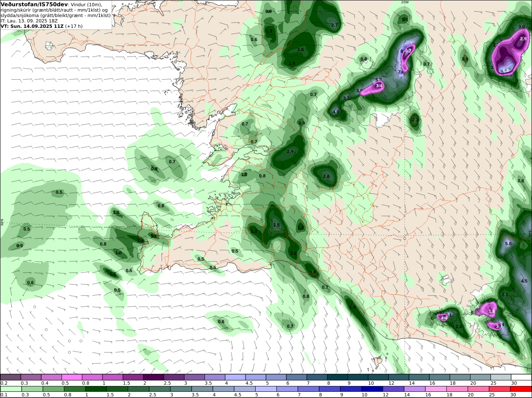Select the 2.4 rainfall value on the map
Image resolution: width=532 pixels, height=398 pixels.
290,151
